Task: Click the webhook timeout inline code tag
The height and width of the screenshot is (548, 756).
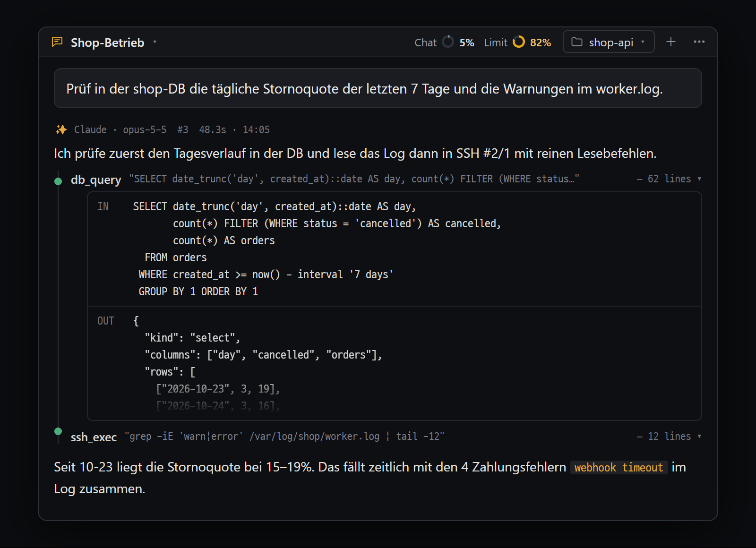Action: point(619,467)
